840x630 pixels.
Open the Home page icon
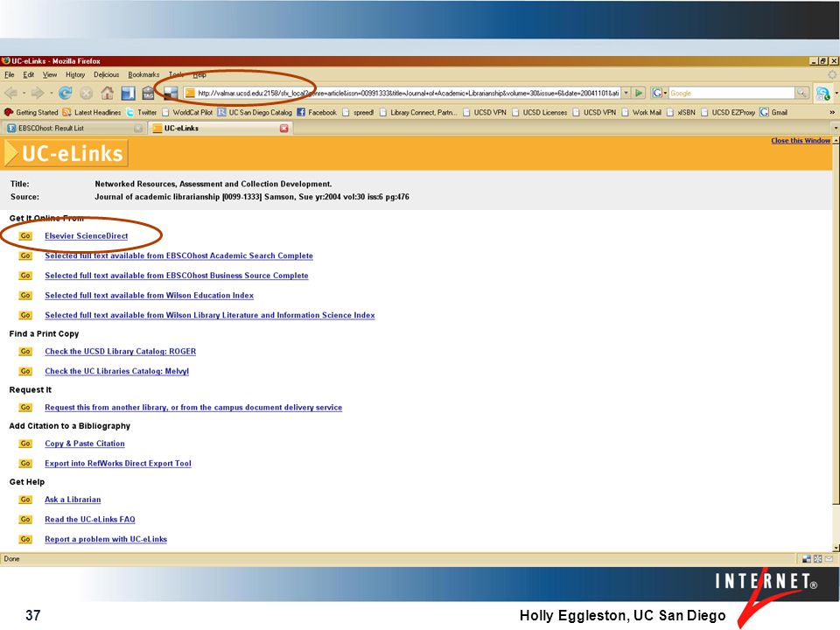[107, 94]
